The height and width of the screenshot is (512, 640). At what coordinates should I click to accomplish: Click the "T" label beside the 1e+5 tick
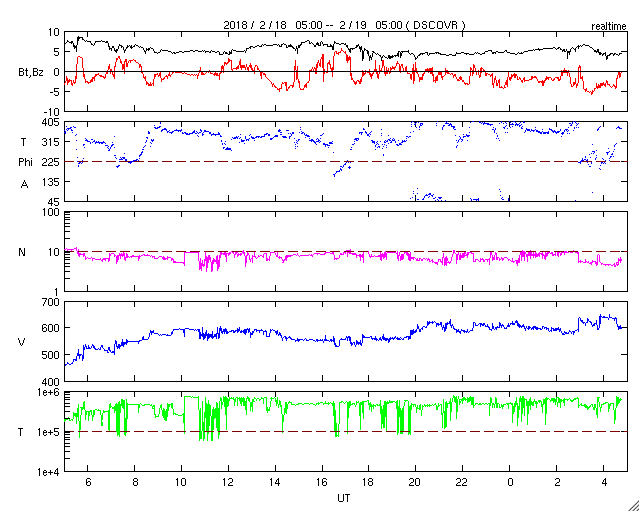tap(21, 432)
